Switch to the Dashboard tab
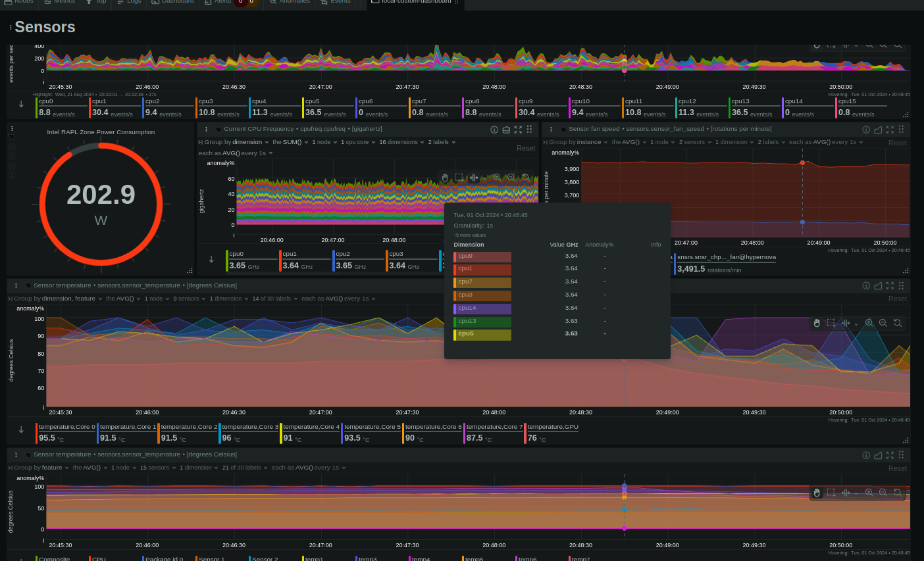Image resolution: width=924 pixels, height=561 pixels. [x=173, y=2]
